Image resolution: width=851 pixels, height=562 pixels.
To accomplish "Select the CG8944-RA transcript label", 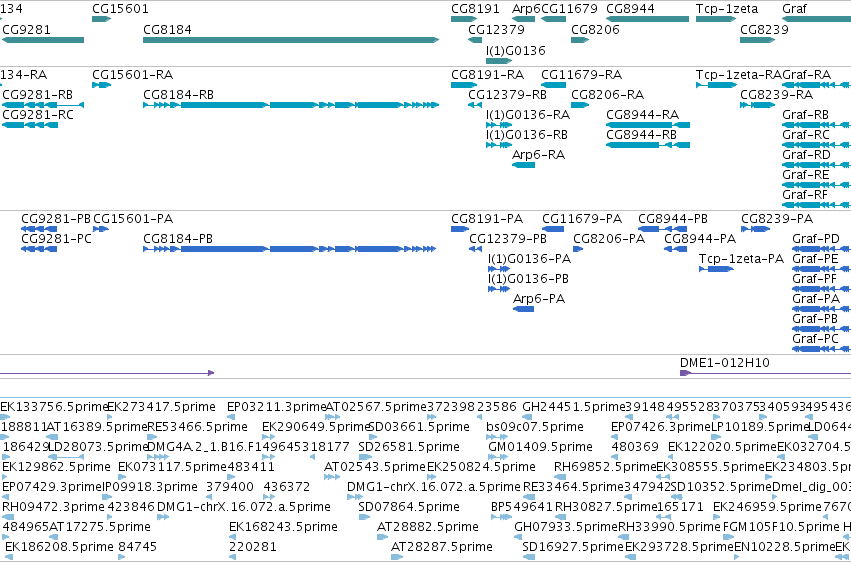I will (643, 115).
